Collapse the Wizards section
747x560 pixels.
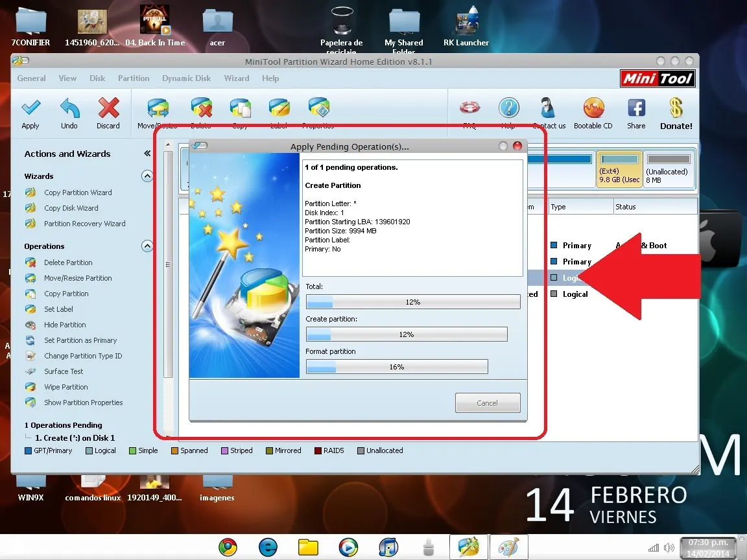tap(147, 176)
